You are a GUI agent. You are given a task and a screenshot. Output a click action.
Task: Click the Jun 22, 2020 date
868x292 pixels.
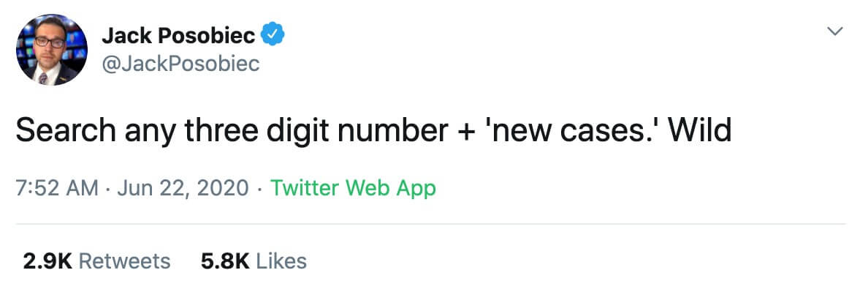click(x=183, y=189)
